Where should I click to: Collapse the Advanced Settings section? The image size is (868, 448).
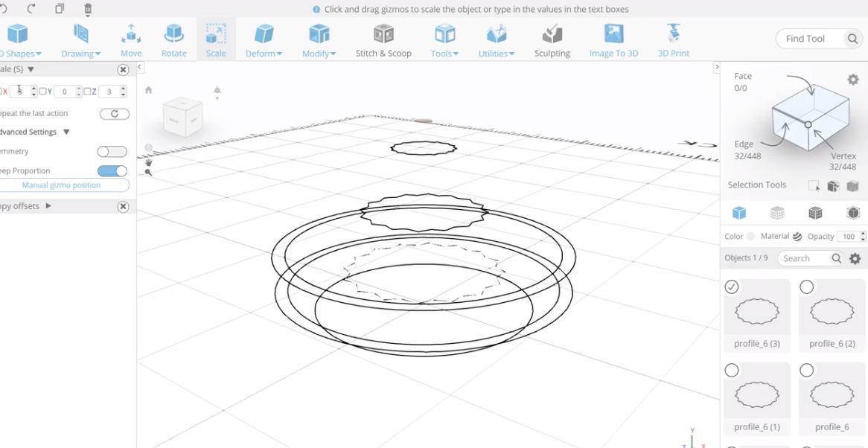66,132
